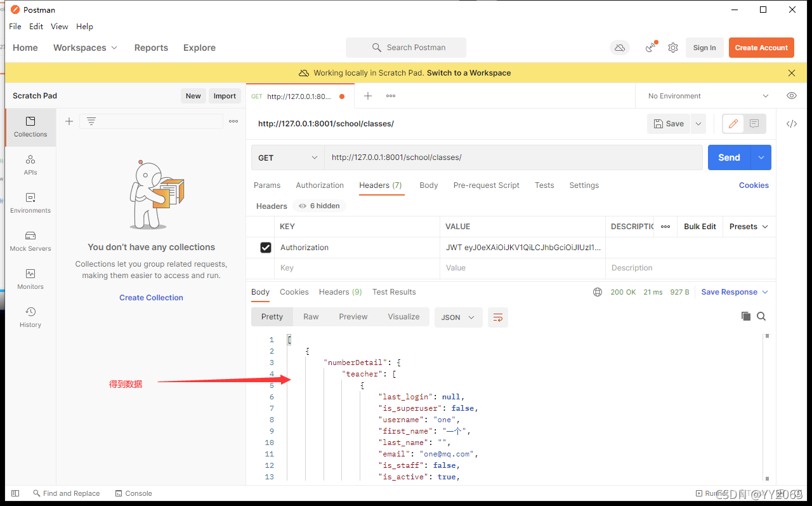
Task: Open the View menu
Action: point(60,26)
